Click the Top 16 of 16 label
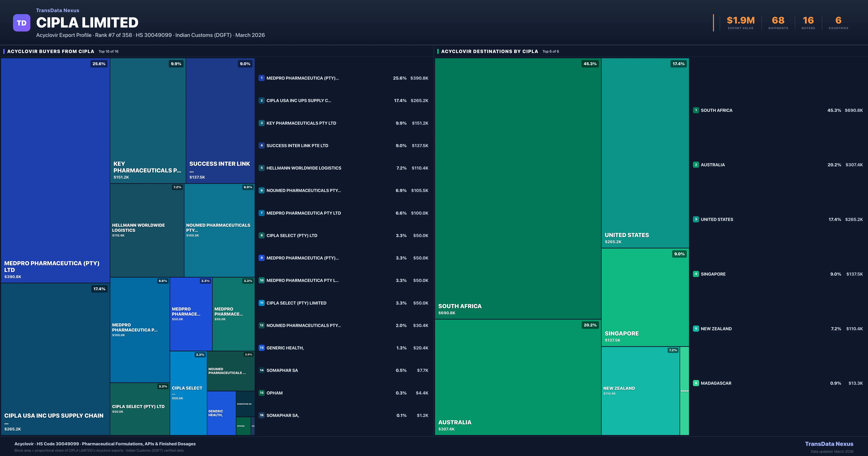The image size is (868, 456). 108,52
